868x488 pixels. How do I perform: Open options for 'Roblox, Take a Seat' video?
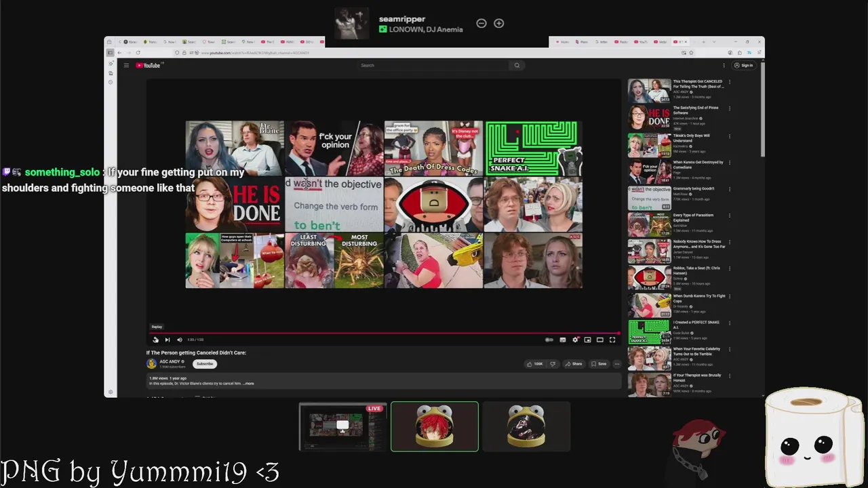(730, 269)
